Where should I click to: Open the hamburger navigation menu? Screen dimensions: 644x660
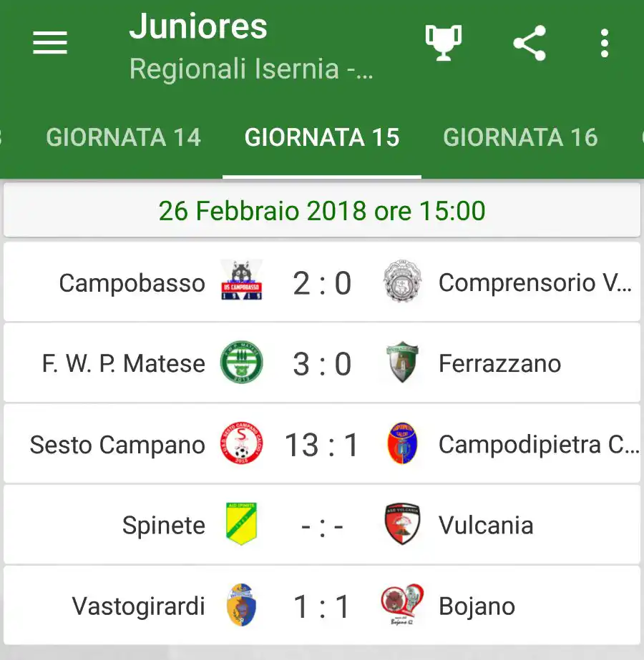pos(50,42)
